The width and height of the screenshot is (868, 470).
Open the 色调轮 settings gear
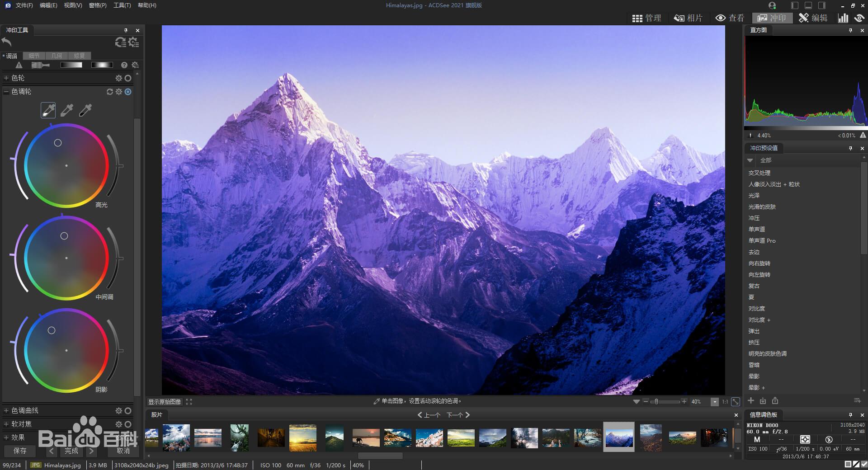pyautogui.click(x=119, y=92)
